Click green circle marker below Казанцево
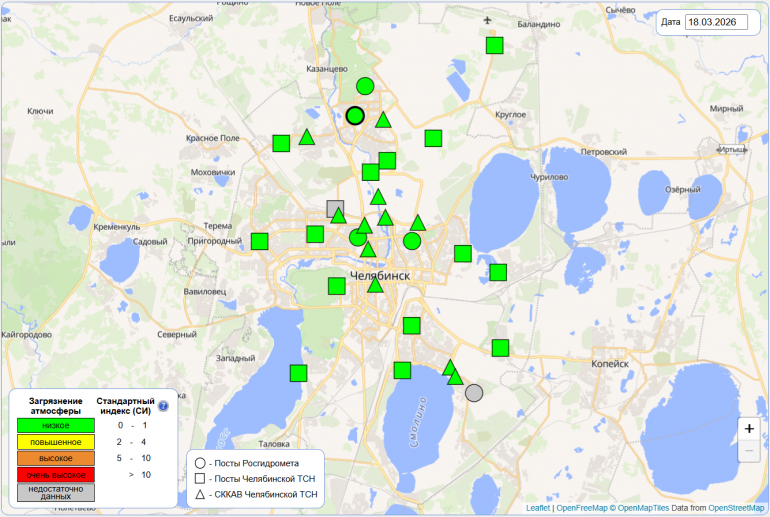The image size is (770, 517). (365, 86)
